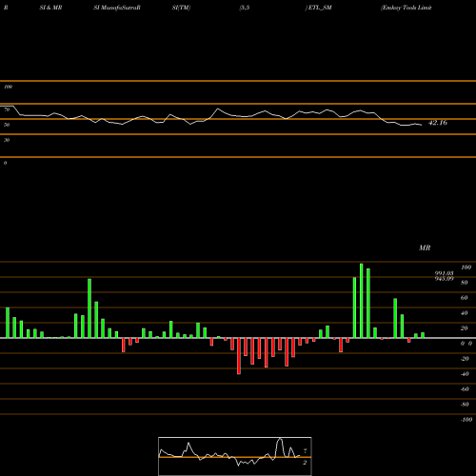Click the RSI line end point near 42.16
Viewport: 476px width, 476px height.
pos(422,125)
